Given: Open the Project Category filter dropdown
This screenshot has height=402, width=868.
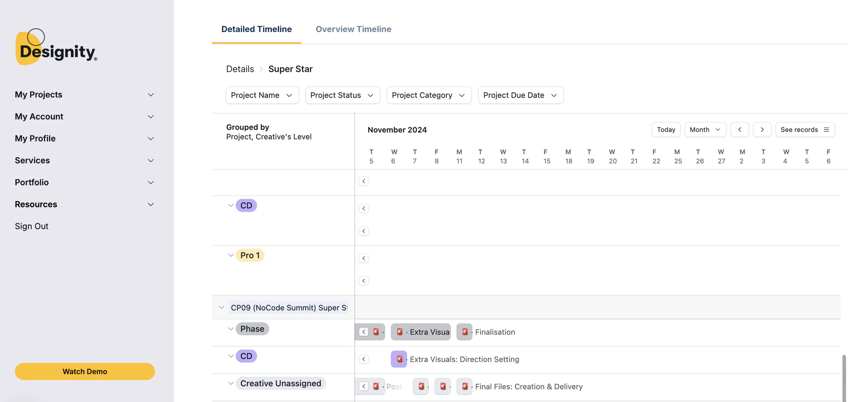Looking at the screenshot, I should [429, 95].
